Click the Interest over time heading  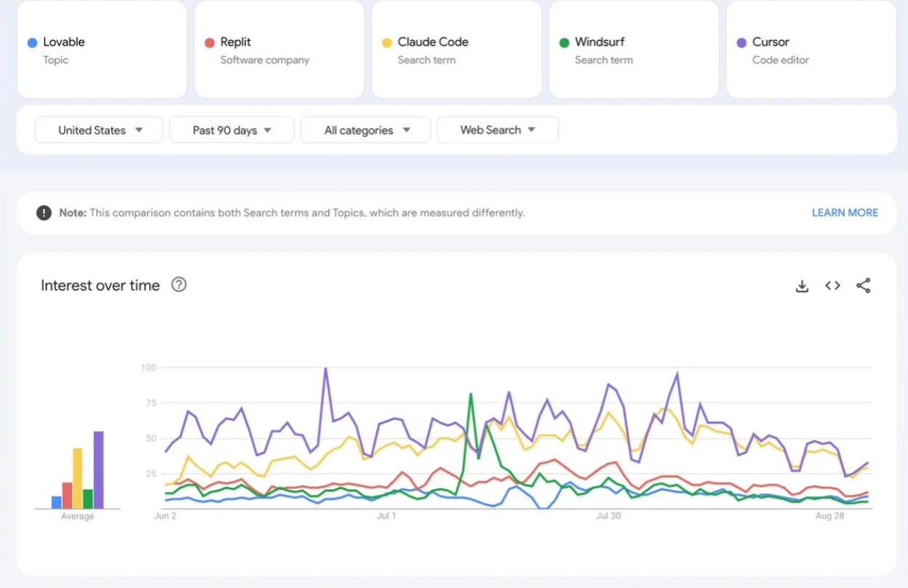tap(100, 285)
